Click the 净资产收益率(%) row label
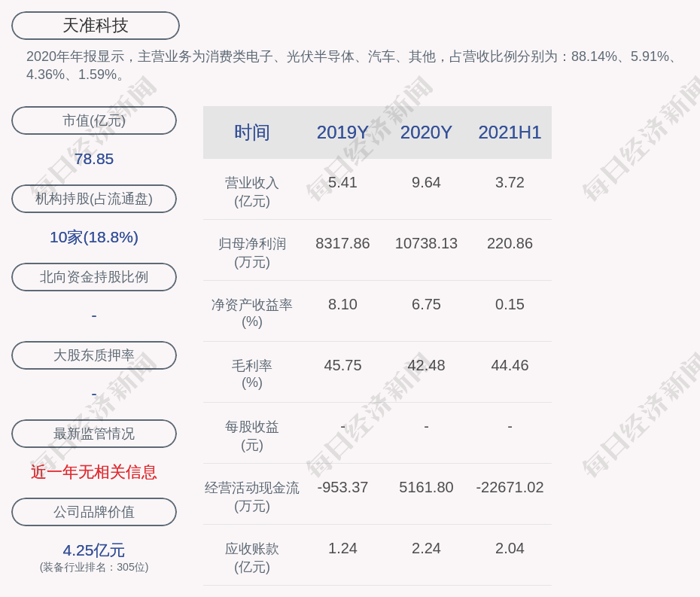The width and height of the screenshot is (700, 597). point(252,313)
